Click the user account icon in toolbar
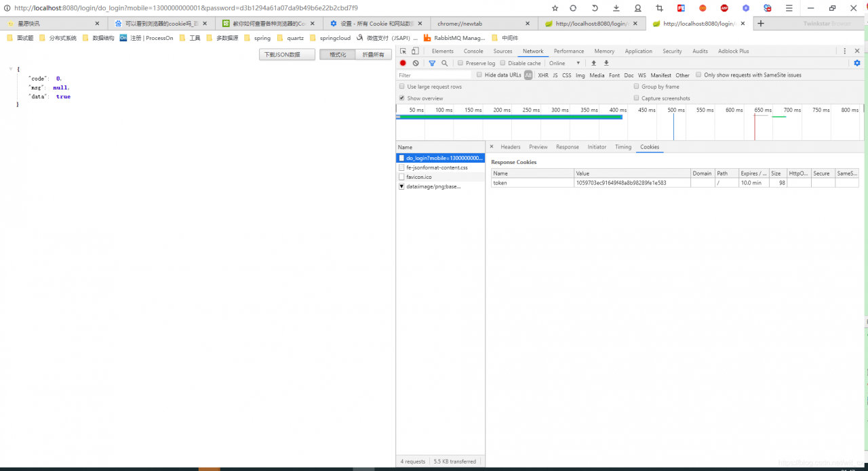The height and width of the screenshot is (471, 868). click(x=637, y=8)
